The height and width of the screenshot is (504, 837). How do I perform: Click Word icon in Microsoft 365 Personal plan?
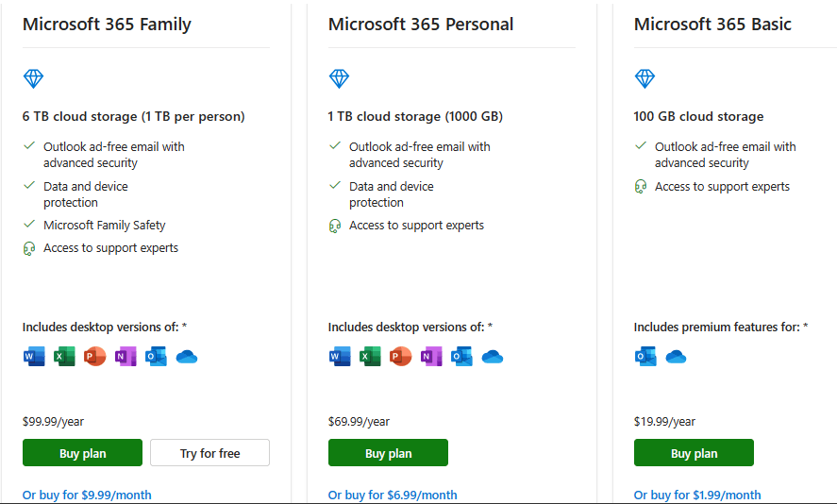(340, 357)
